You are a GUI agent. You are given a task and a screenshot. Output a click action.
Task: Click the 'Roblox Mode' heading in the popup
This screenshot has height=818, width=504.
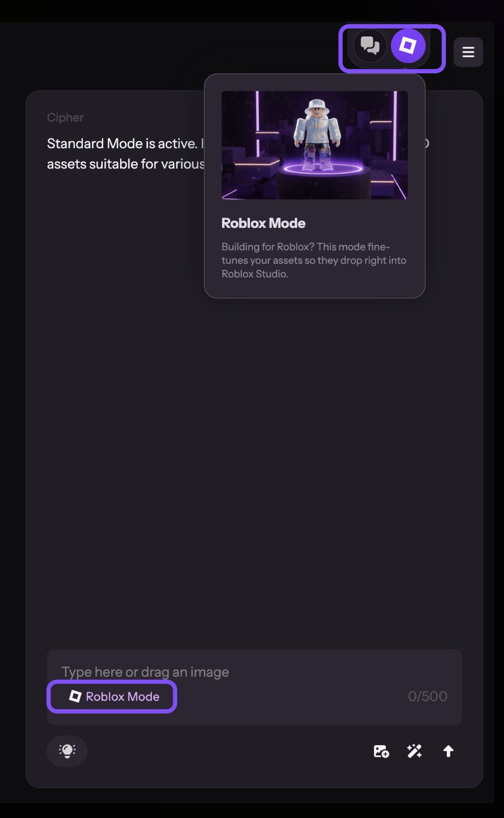[263, 223]
